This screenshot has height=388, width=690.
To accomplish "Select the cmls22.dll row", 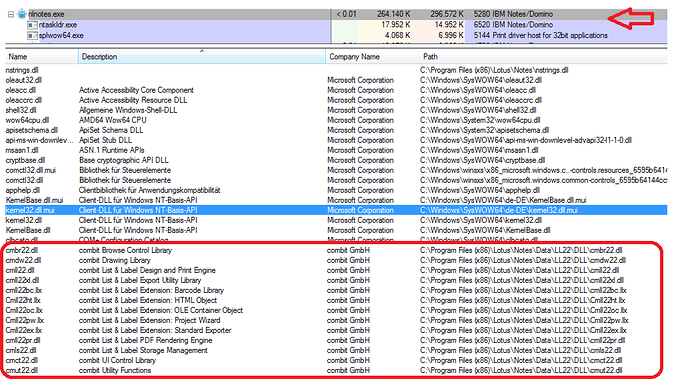I will (336, 351).
